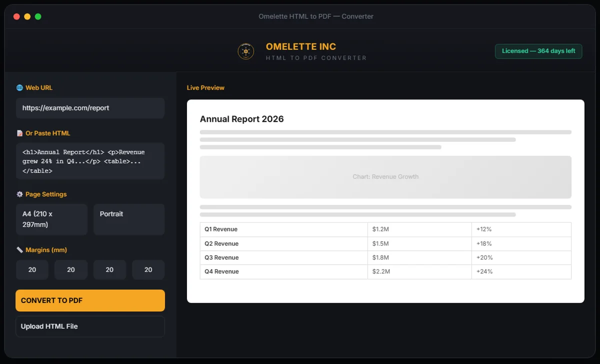
Task: Click the Omelette Inc logo icon
Action: pyautogui.click(x=245, y=51)
